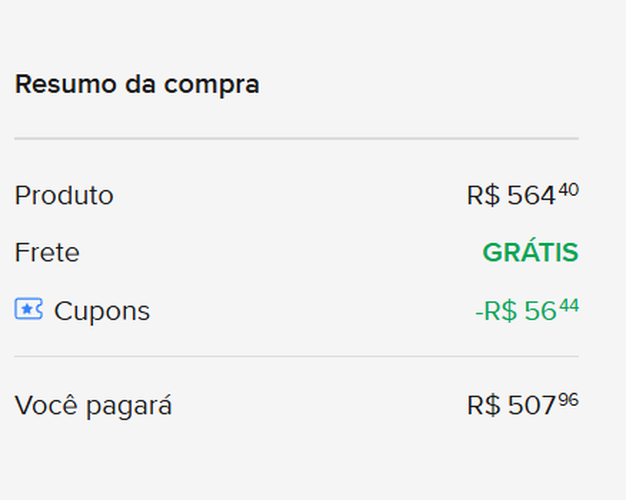Select the Você pagará label
Screen dimensions: 626x500
point(93,406)
